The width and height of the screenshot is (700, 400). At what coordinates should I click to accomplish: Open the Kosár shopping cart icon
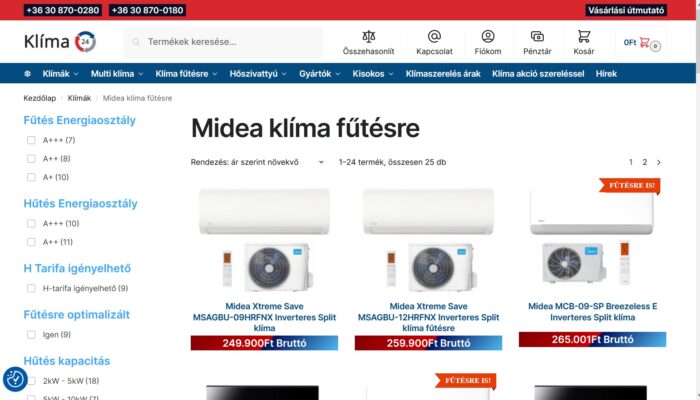pyautogui.click(x=583, y=37)
